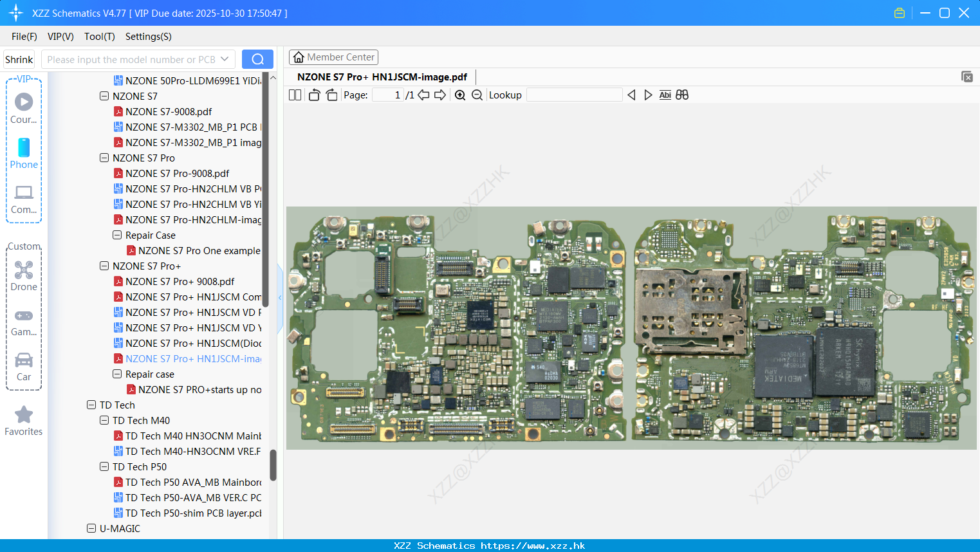Open the Tool(T) menu
This screenshot has width=980, height=552.
(100, 37)
